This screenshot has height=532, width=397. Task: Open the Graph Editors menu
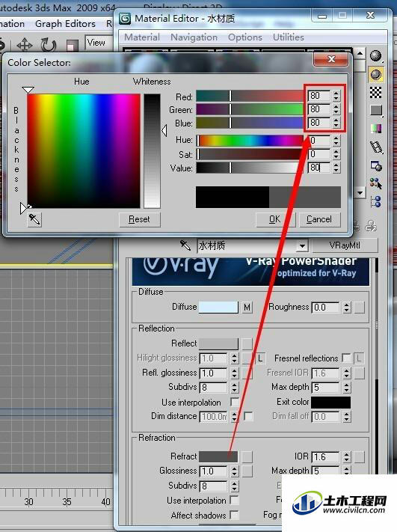tap(66, 24)
